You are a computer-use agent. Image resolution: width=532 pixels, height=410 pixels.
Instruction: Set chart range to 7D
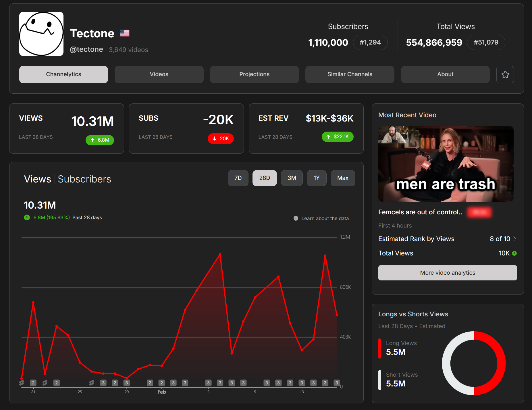click(238, 178)
